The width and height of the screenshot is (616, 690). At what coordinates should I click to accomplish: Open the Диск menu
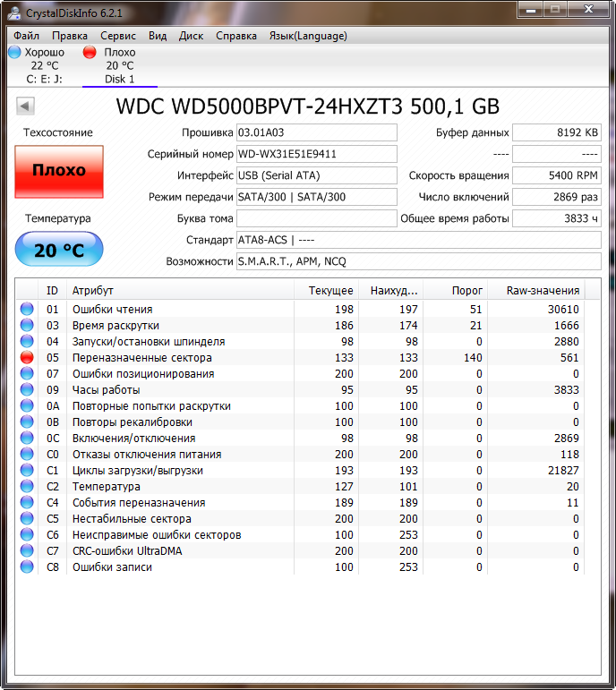(191, 36)
